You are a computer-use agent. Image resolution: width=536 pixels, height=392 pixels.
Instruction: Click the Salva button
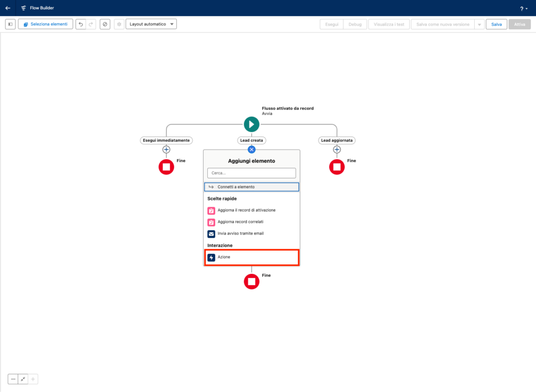[496, 24]
